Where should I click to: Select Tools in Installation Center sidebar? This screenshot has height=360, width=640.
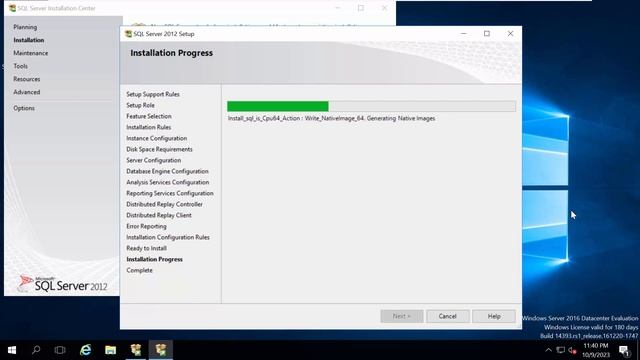20,66
